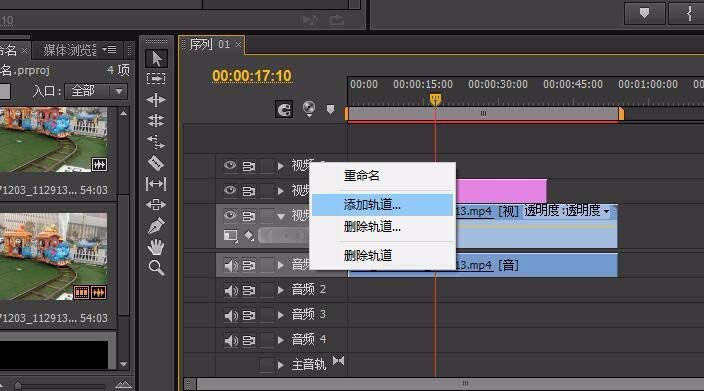Toggle sync lock on Audio 3 track
This screenshot has height=391, width=704.
(249, 316)
